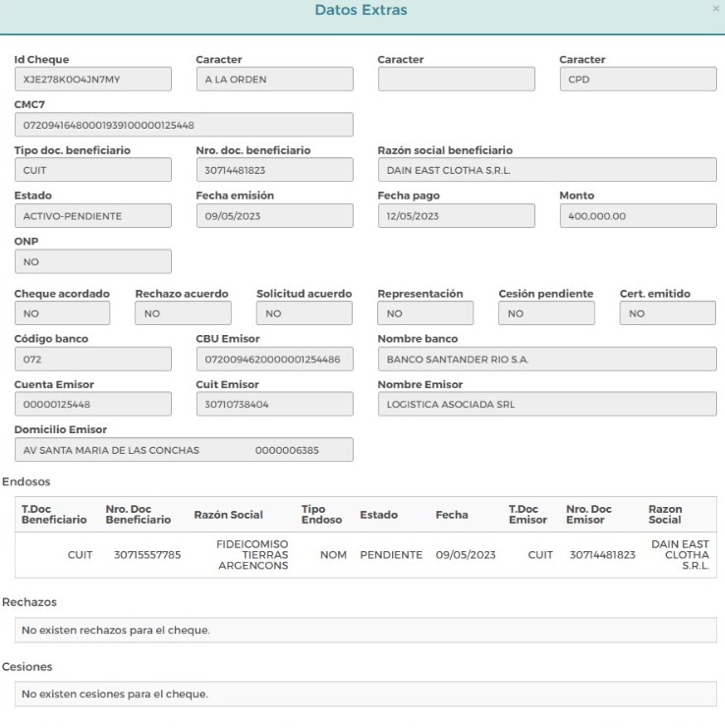Viewport: 725px width, 728px height.
Task: Click the Razón Social column header
Action: pyautogui.click(x=228, y=515)
